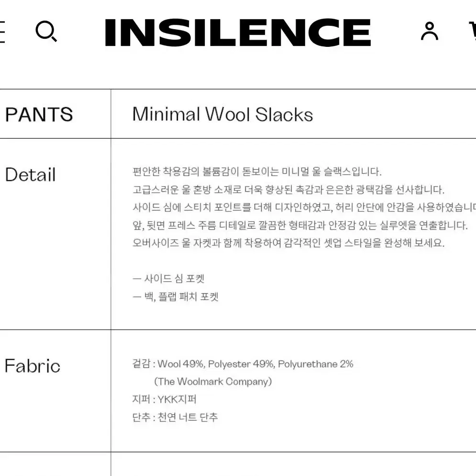Click the natural nut button line

pos(175,417)
